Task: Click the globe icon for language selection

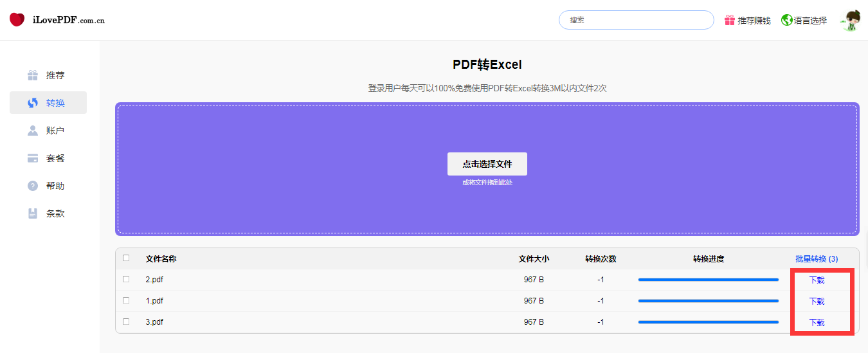Action: click(786, 20)
